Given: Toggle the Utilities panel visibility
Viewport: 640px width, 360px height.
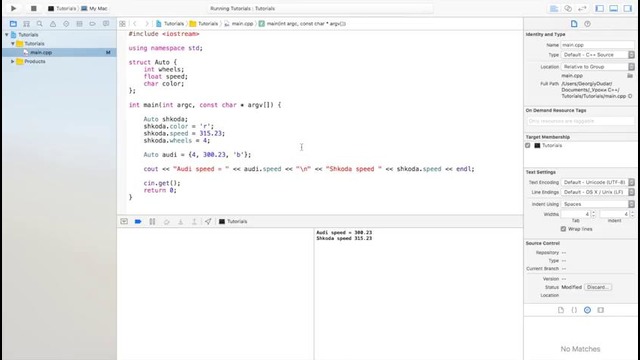Looking at the screenshot, I should (x=627, y=8).
